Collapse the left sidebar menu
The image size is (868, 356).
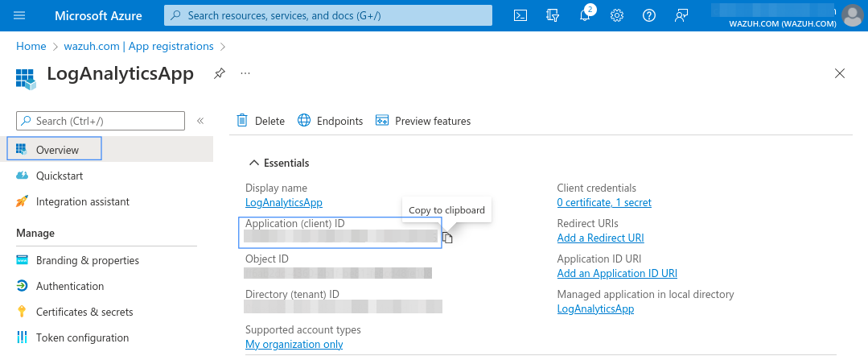(x=200, y=121)
